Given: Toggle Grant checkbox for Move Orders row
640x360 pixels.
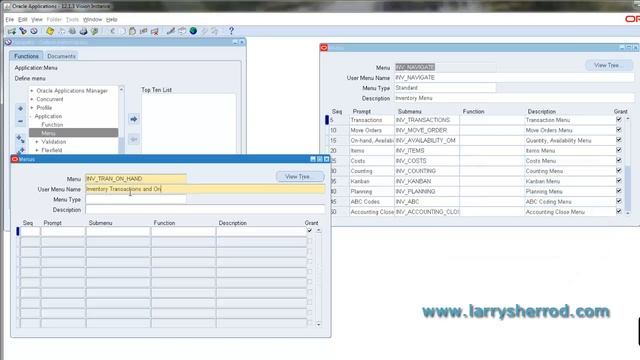Looking at the screenshot, I should pyautogui.click(x=619, y=130).
